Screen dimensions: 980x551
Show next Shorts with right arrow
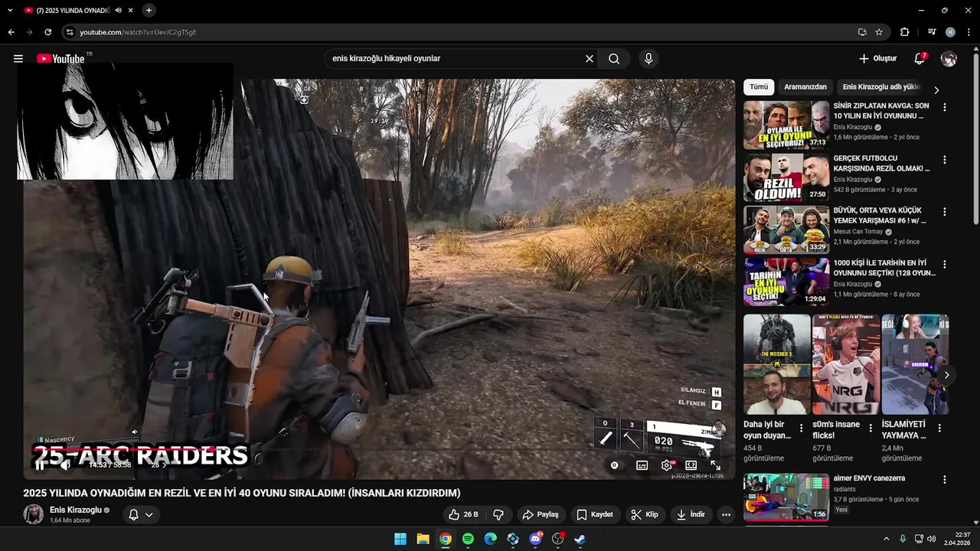point(946,375)
